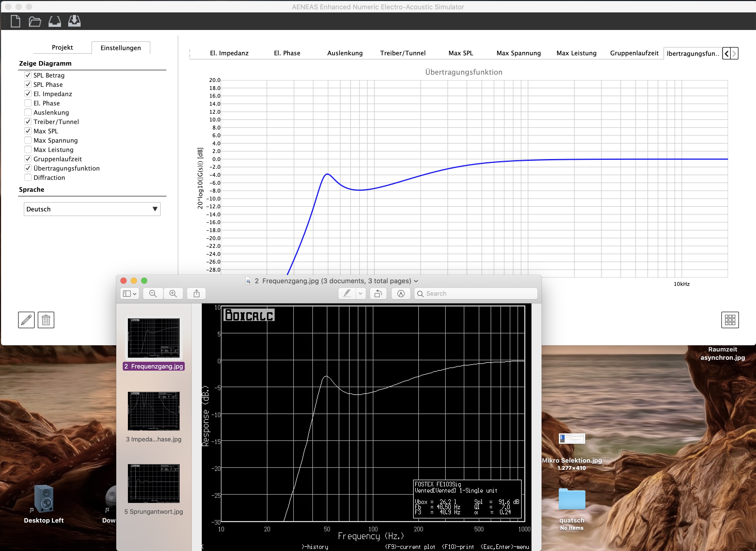Select Mikro Selektion.jpg on the desktop
Image resolution: width=756 pixels, height=551 pixels.
572,439
